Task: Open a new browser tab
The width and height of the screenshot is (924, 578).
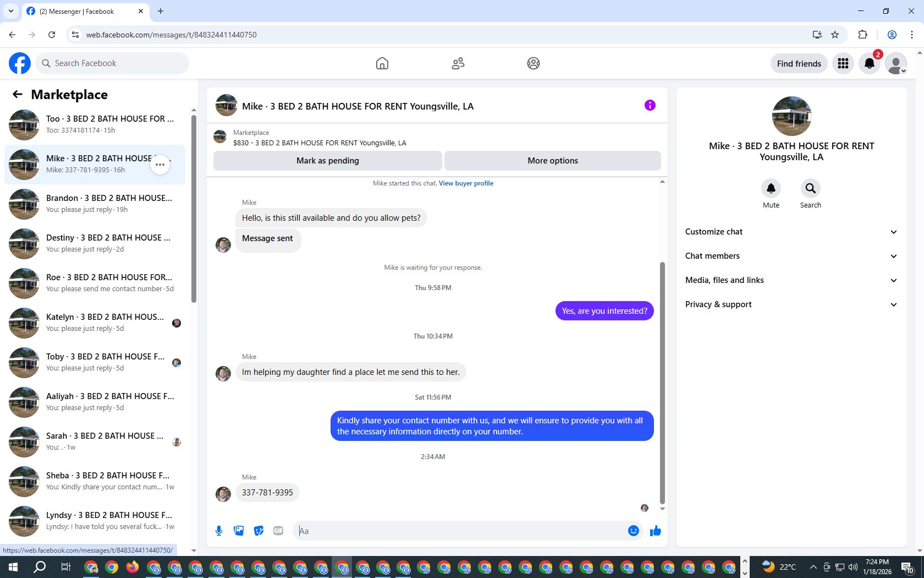Action: pos(161,11)
